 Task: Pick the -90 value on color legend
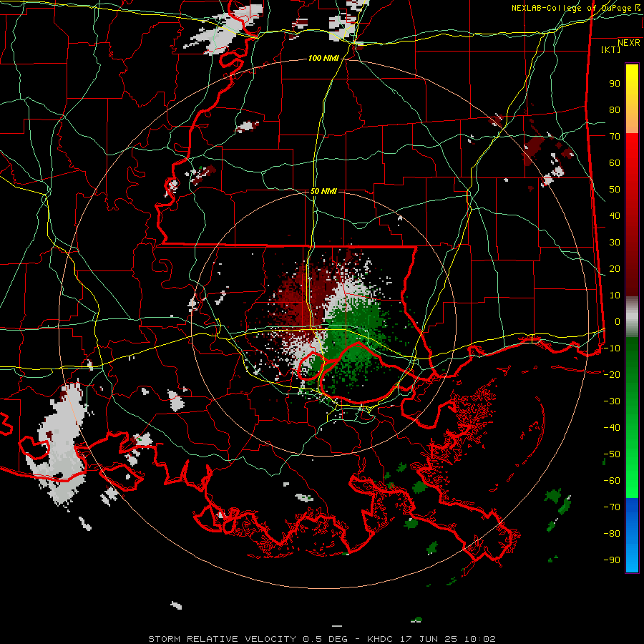coord(612,560)
